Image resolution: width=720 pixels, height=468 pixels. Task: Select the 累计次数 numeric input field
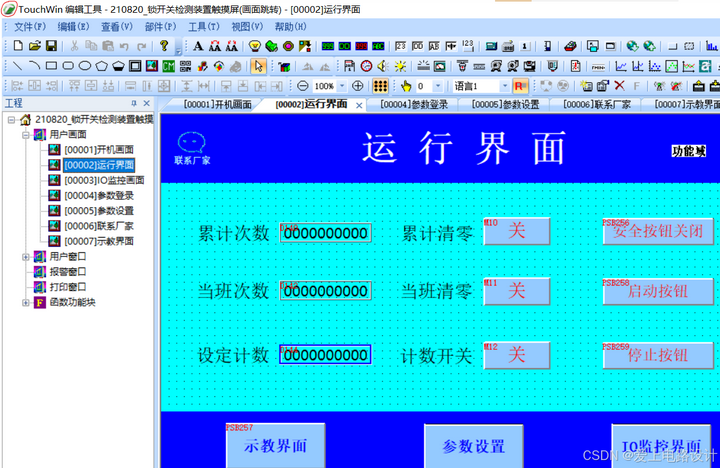326,233
